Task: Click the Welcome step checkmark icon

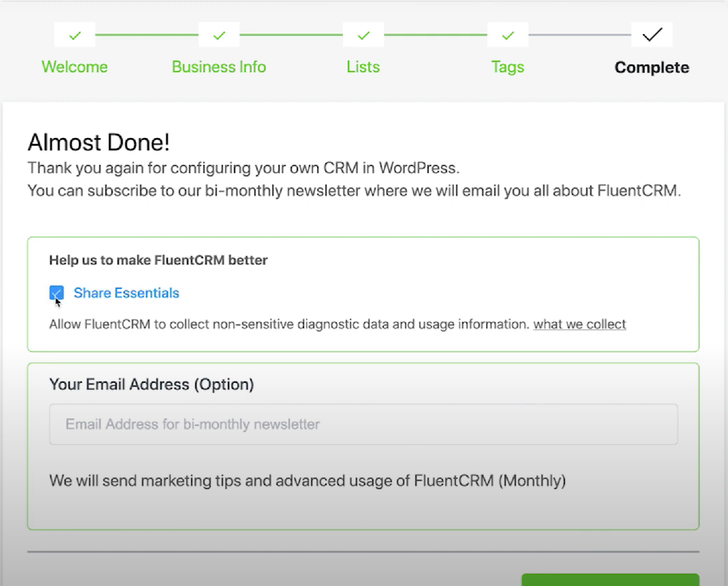Action: coord(74,35)
